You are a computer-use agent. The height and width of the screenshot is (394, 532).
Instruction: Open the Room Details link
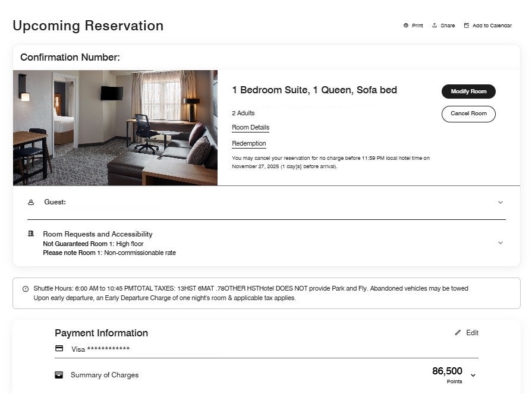point(250,128)
